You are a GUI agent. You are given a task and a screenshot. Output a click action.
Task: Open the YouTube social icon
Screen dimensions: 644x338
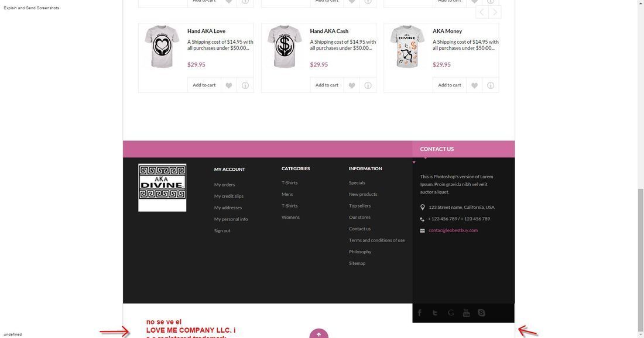466,313
